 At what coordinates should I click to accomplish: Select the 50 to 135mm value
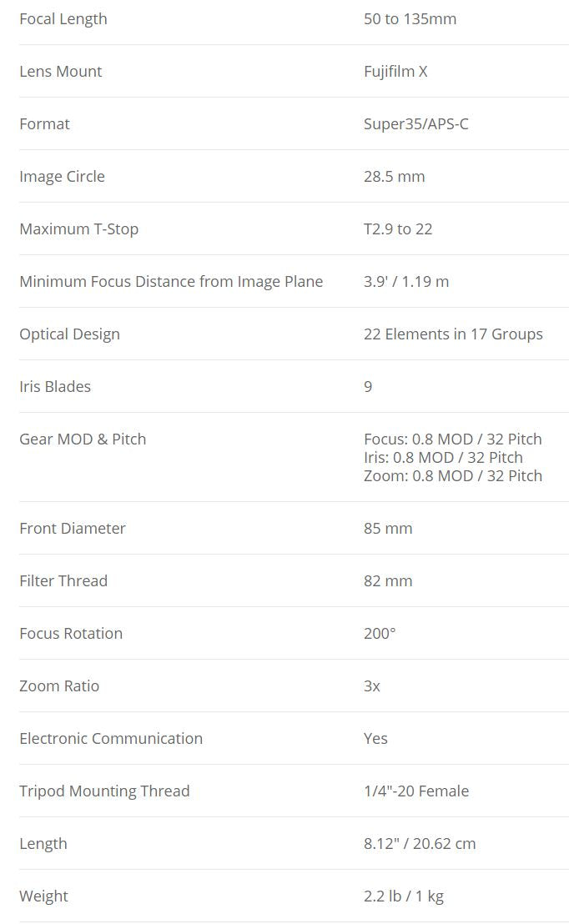click(410, 19)
